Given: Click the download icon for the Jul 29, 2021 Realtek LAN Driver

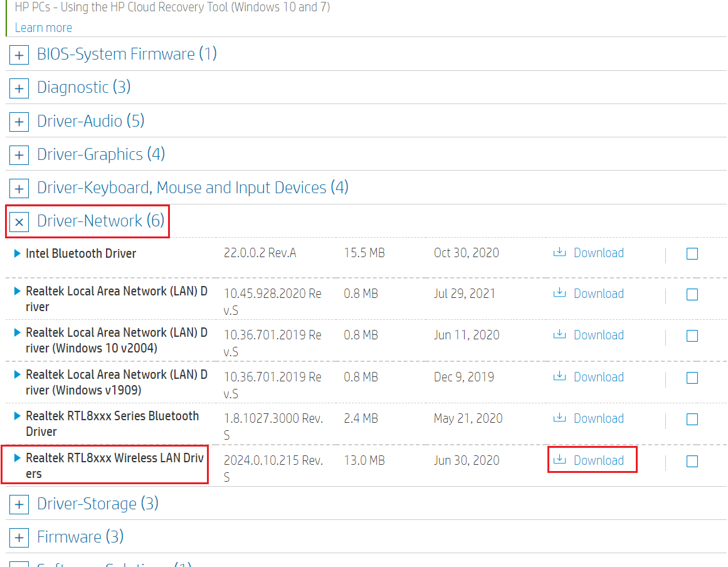Looking at the screenshot, I should tap(559, 293).
